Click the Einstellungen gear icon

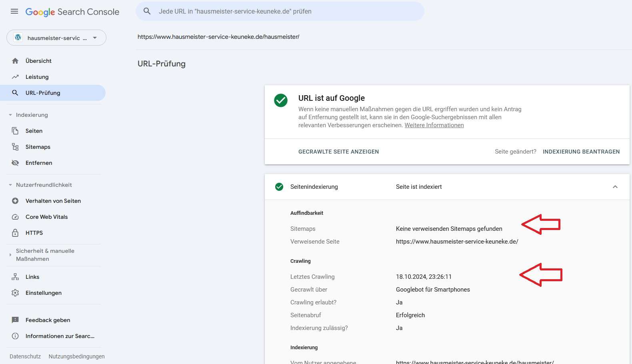click(x=15, y=293)
